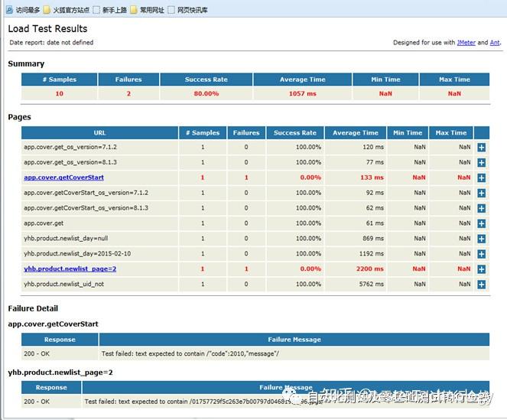
Task: Expand failed yhb.product.newlist_page=2 row details
Action: [481, 269]
